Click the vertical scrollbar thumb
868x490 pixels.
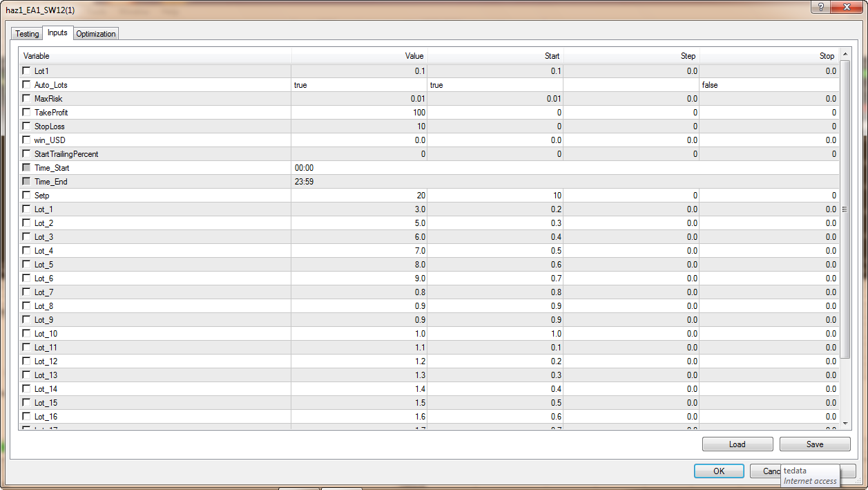click(845, 207)
